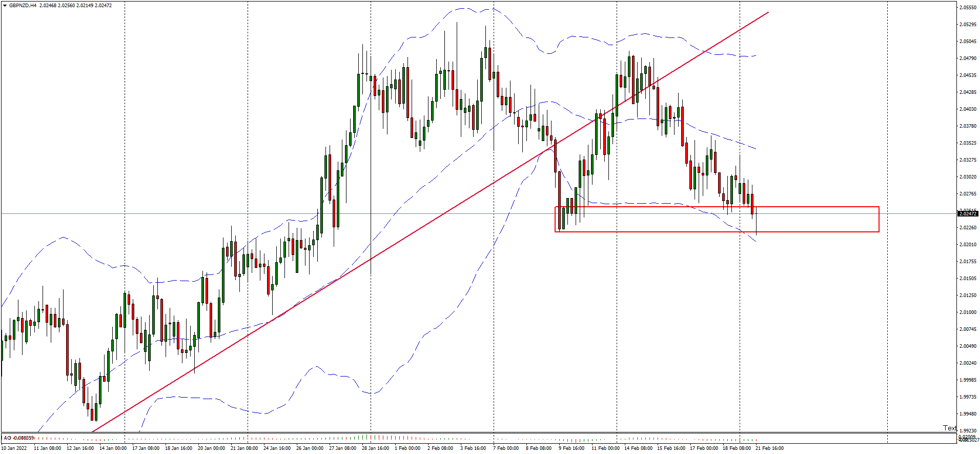Click the 2.03020 price axis label
The height and width of the screenshot is (454, 980).
coord(967,177)
